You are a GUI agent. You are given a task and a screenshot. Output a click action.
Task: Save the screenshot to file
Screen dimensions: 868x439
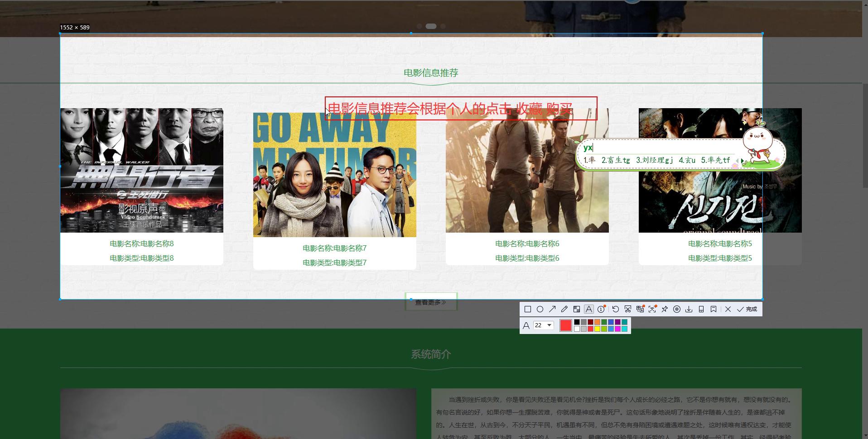pos(689,309)
